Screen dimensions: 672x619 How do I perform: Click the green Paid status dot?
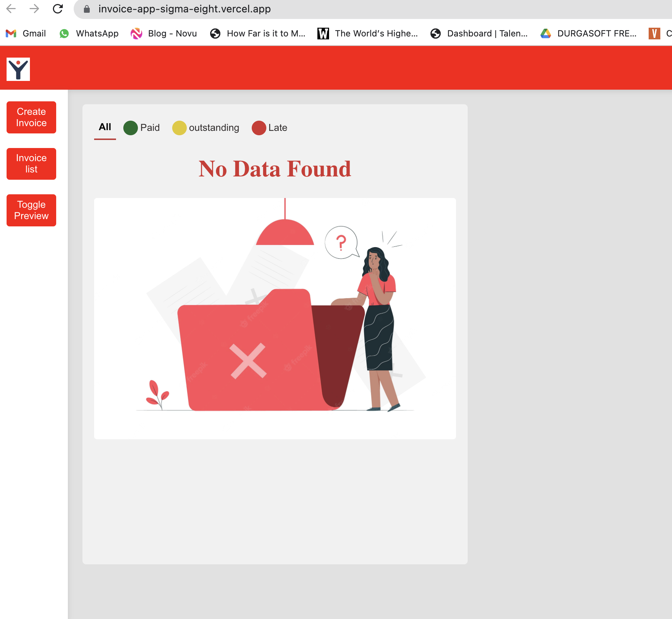(130, 128)
